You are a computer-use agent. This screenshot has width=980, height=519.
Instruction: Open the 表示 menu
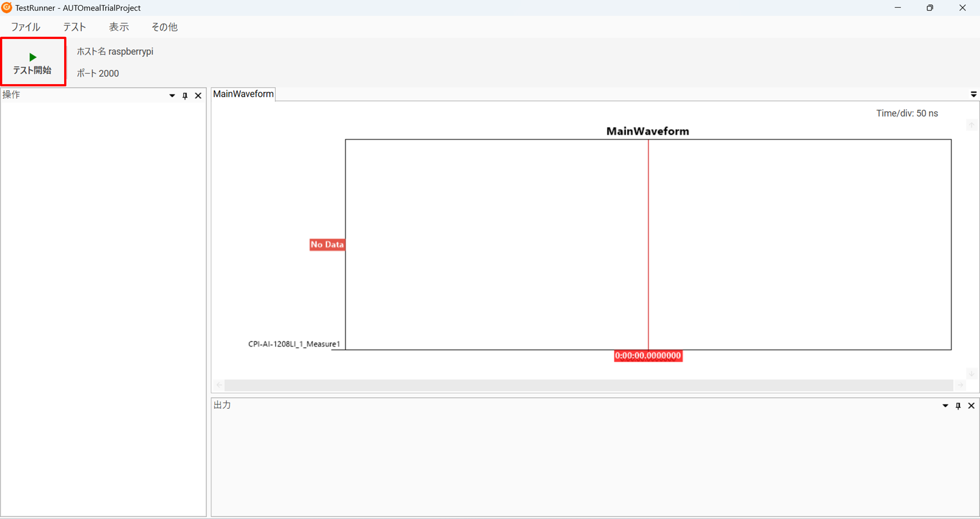tap(119, 27)
